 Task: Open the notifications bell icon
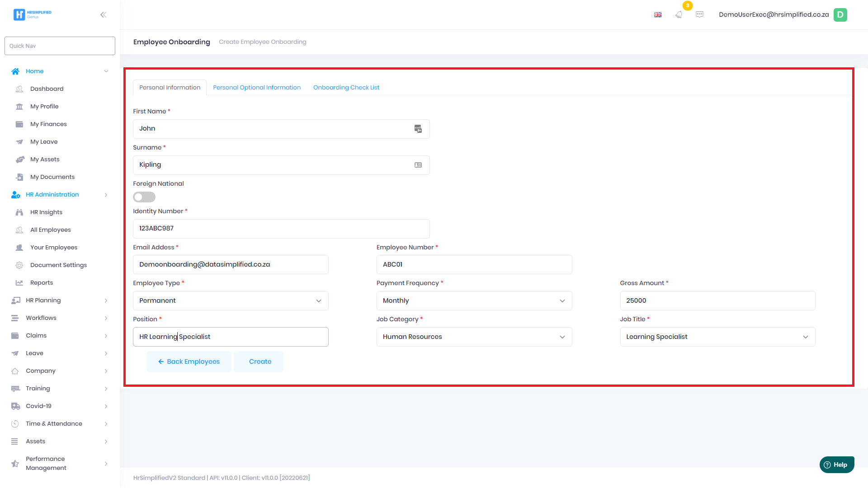pyautogui.click(x=679, y=14)
